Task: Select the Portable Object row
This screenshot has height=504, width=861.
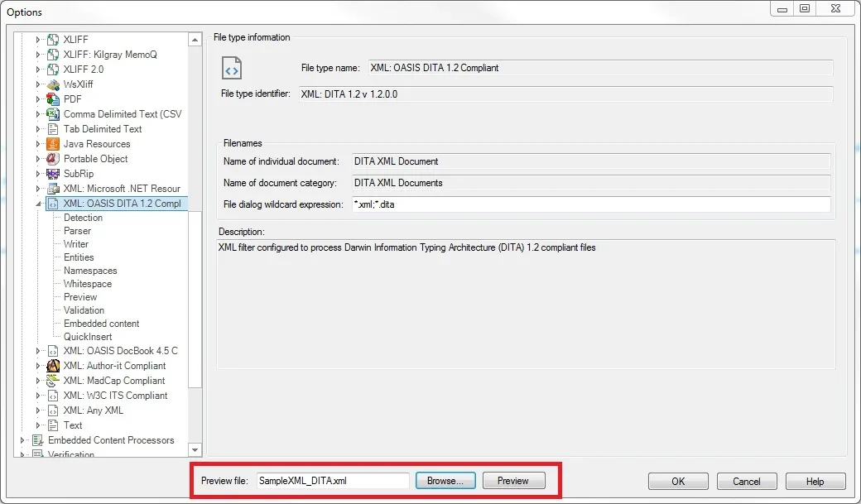Action: 95,159
